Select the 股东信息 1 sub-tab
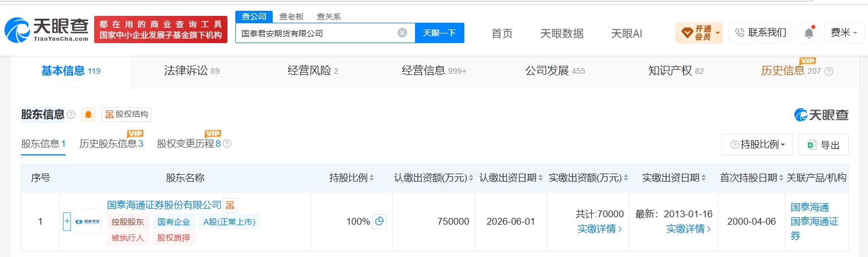The width and height of the screenshot is (868, 257). pyautogui.click(x=44, y=144)
